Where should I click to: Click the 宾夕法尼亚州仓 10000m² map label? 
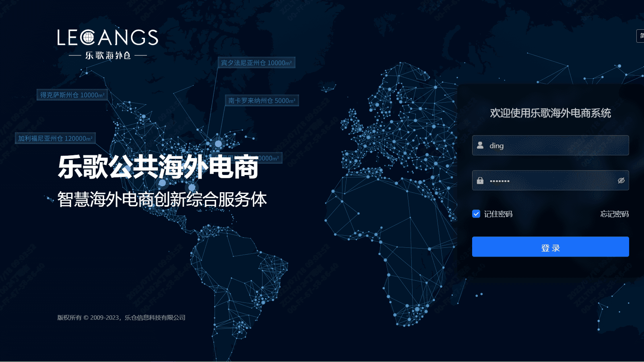pos(256,62)
